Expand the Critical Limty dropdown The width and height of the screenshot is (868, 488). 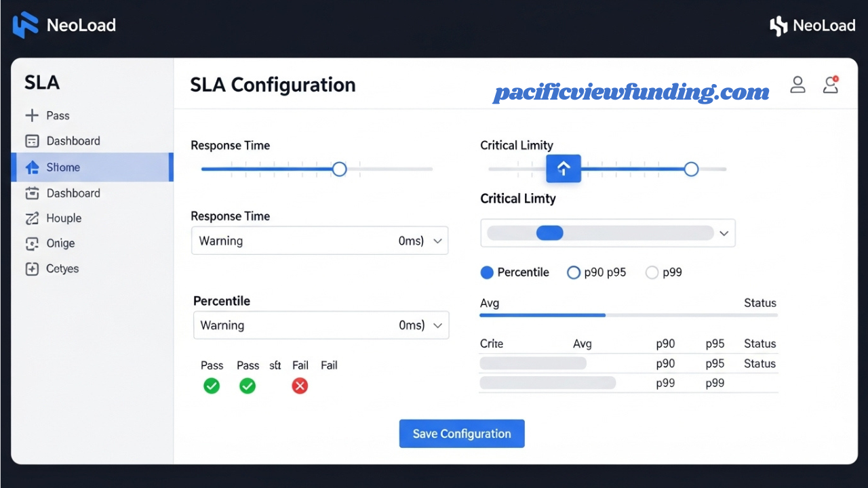(x=723, y=232)
